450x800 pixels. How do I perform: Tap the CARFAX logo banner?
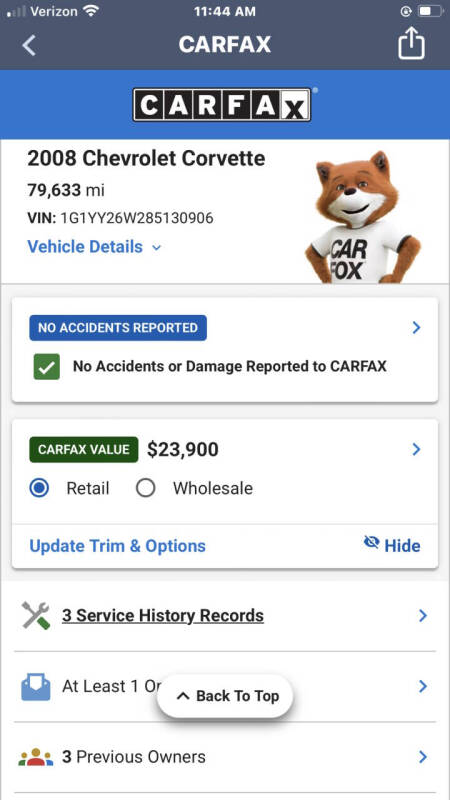[x=222, y=105]
